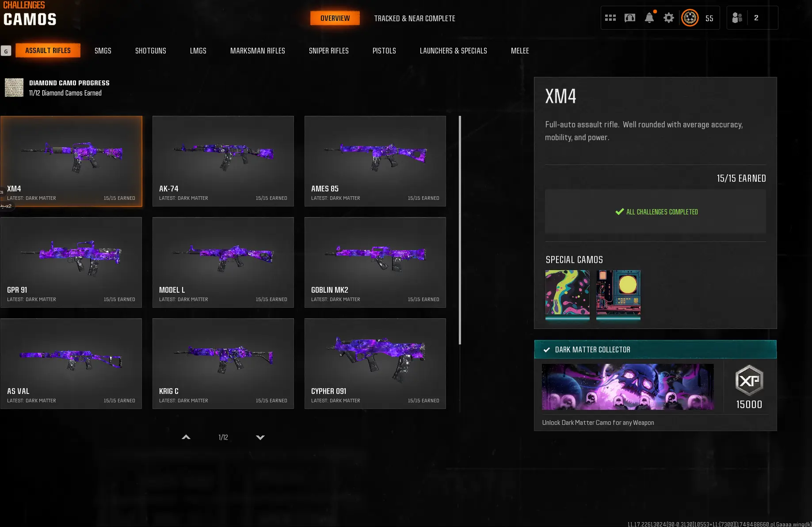
Task: Click the Dark Matter Collector checkmark
Action: pos(547,350)
